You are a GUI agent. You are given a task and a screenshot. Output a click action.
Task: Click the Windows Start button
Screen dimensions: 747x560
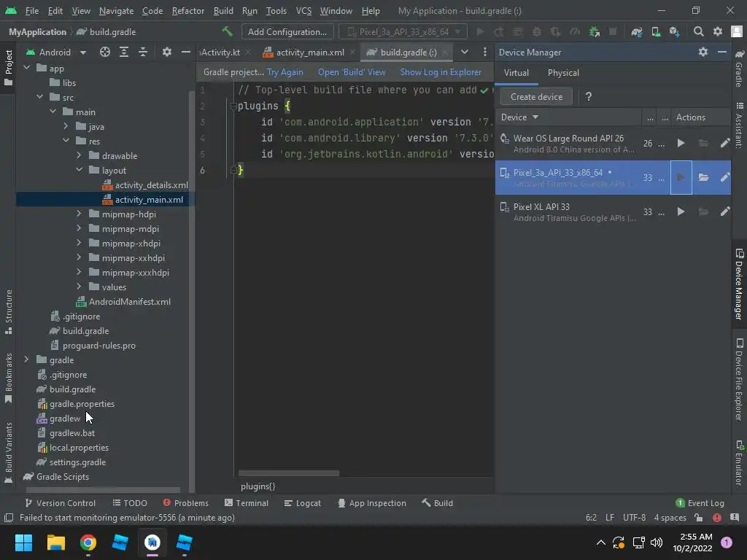(x=23, y=542)
